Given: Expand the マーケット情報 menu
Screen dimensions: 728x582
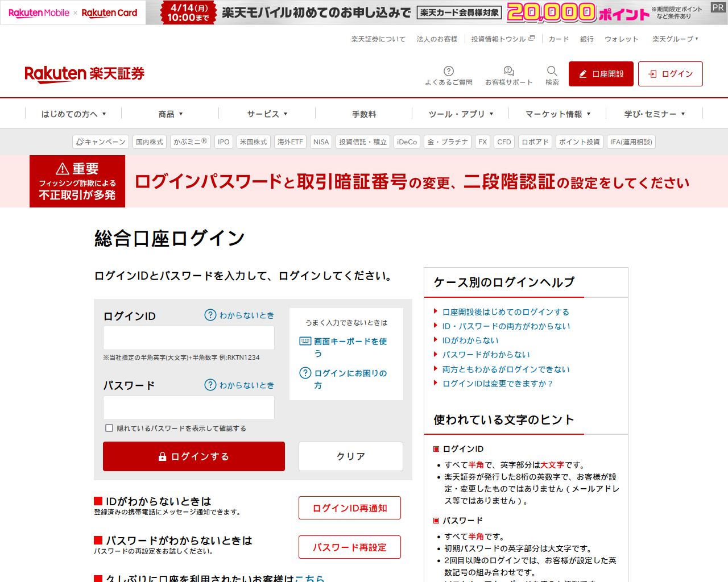Looking at the screenshot, I should (x=557, y=114).
